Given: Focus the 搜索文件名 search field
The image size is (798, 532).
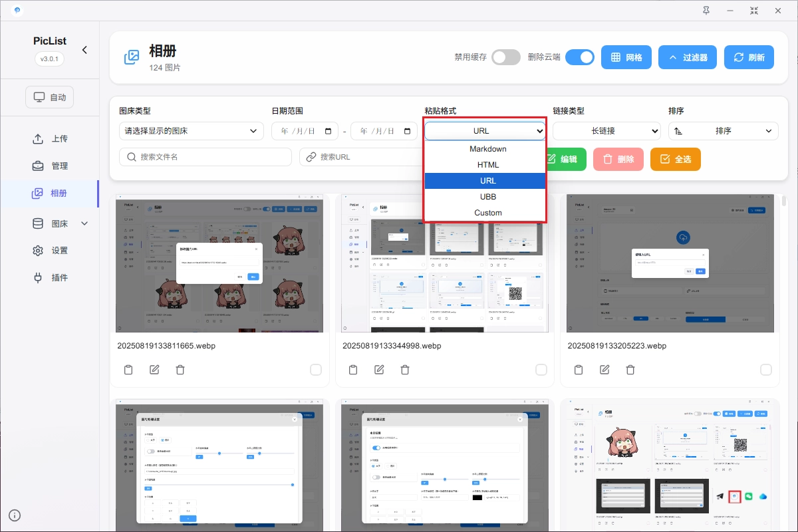Looking at the screenshot, I should [x=205, y=157].
